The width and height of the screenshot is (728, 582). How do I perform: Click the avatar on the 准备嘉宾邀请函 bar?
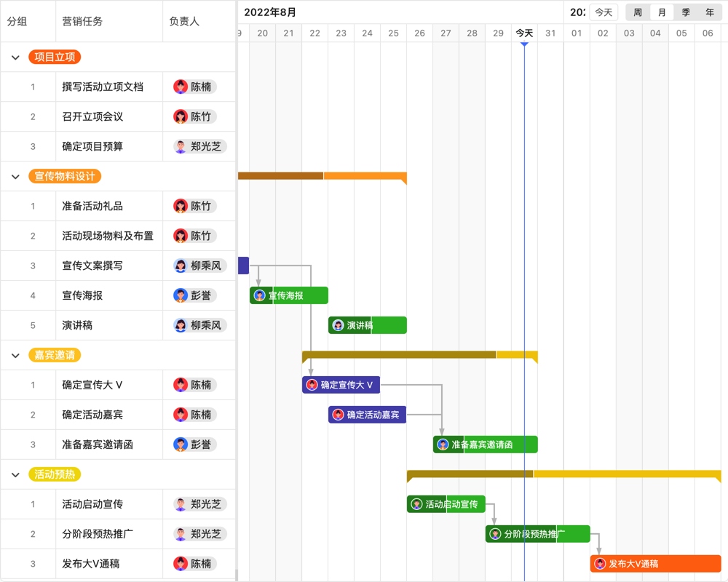pyautogui.click(x=443, y=445)
